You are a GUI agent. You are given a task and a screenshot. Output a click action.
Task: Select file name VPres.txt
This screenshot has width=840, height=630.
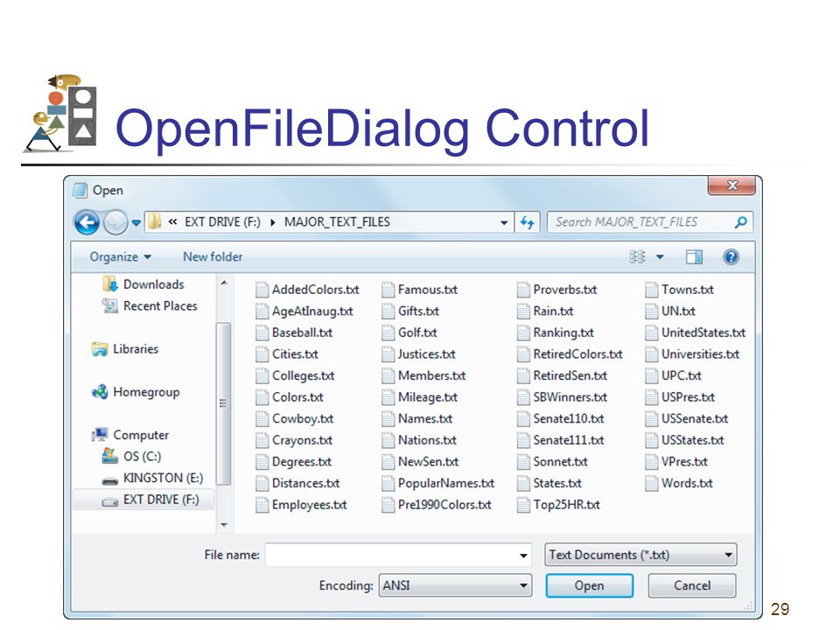(684, 462)
